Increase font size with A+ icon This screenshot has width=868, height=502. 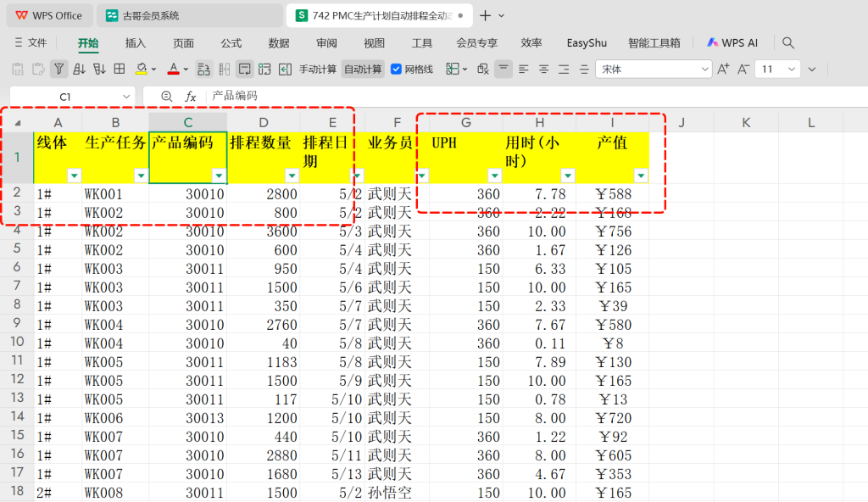pos(723,70)
